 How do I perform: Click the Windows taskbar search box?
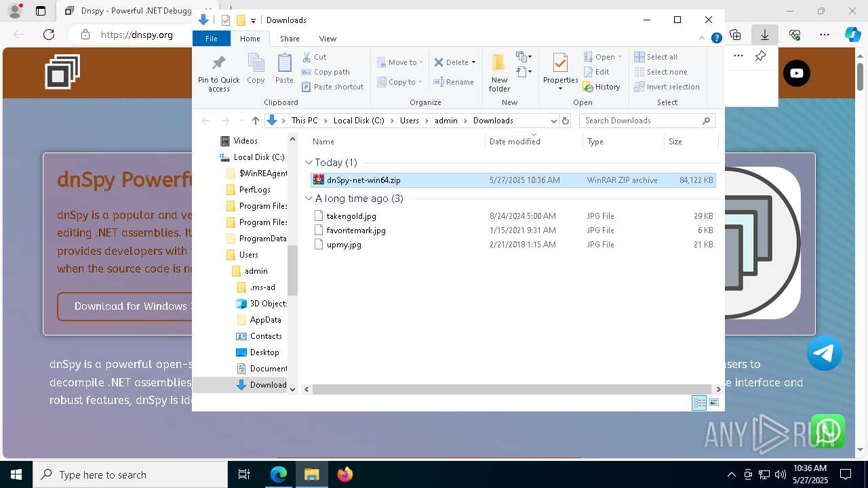pyautogui.click(x=130, y=474)
